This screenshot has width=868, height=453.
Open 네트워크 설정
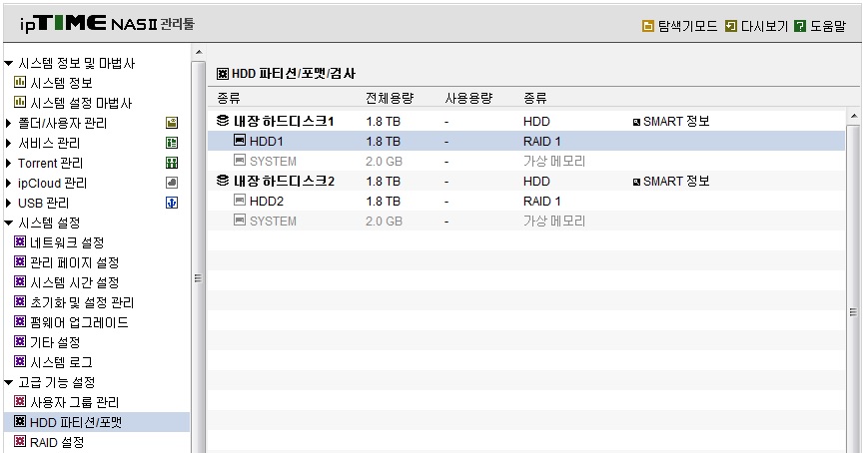(67, 242)
